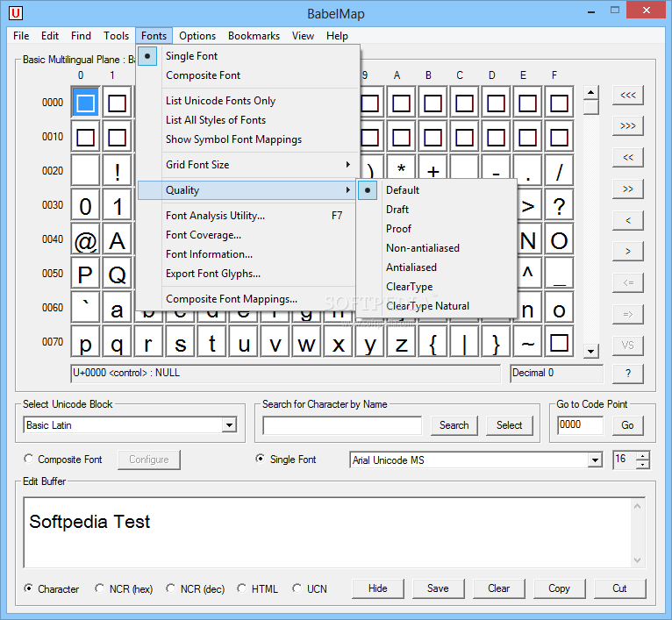Choose ClearType Natural quality
Screen dimensions: 672x620
pyautogui.click(x=436, y=306)
